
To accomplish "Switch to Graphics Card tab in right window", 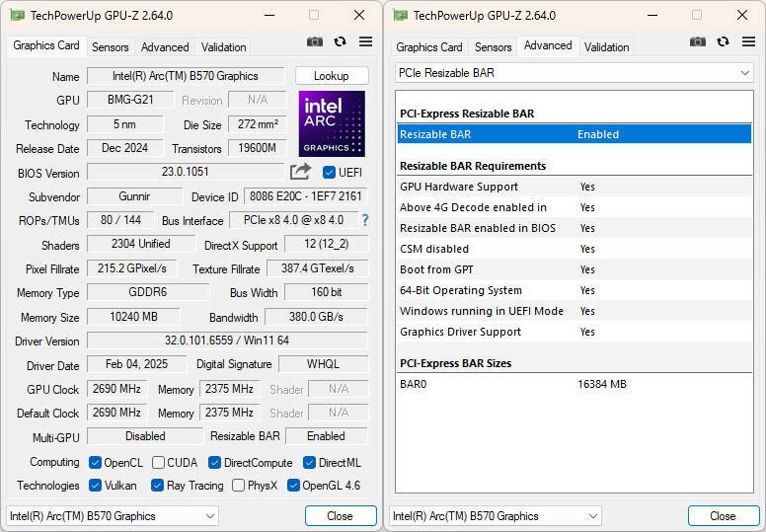I will [429, 47].
